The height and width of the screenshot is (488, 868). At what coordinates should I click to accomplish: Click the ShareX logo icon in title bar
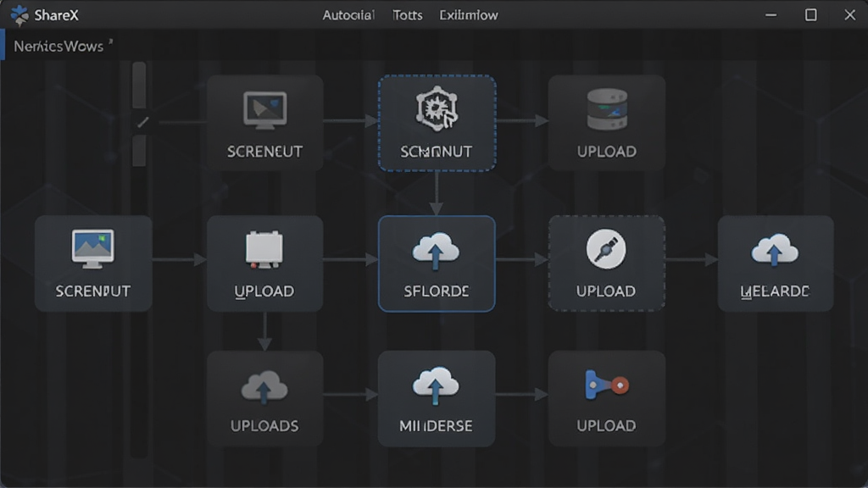19,15
